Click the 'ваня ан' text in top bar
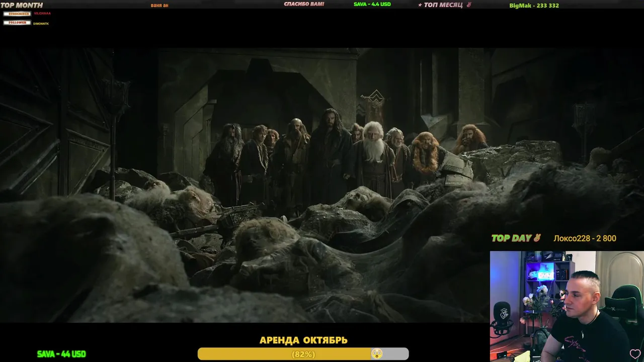 click(159, 5)
